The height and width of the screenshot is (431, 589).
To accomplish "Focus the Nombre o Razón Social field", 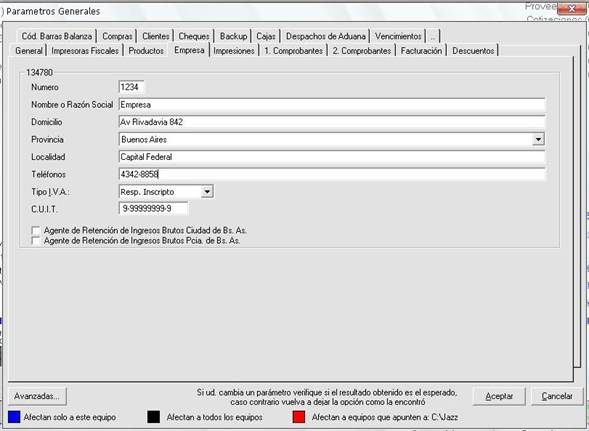I will click(332, 104).
